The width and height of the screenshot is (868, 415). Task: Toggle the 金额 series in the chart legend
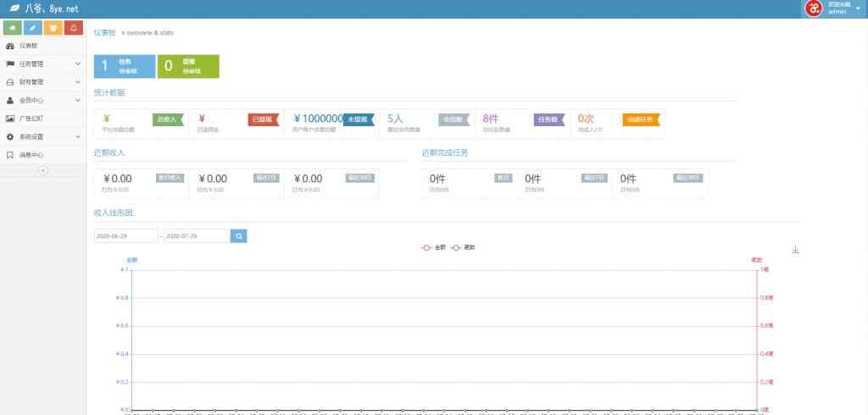pos(434,248)
